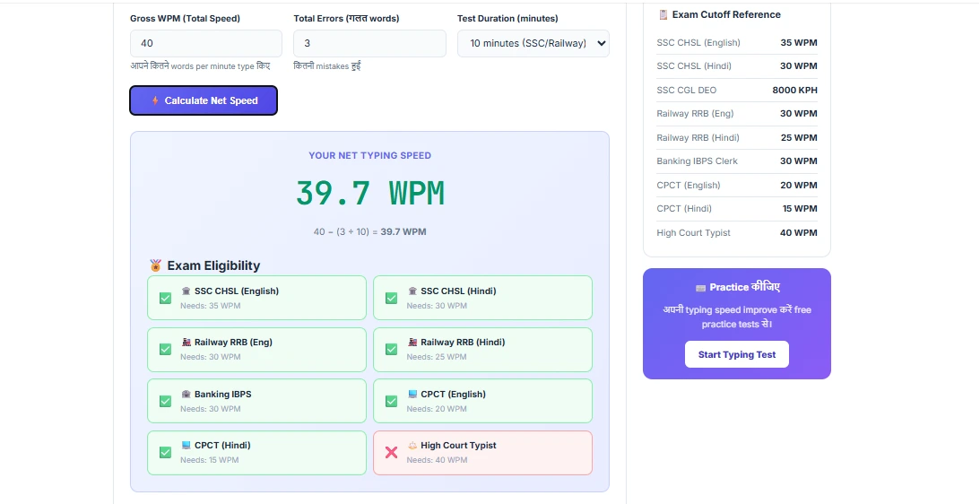Click the train icon on Railway RRB (Eng) card
Image resolution: width=980 pixels, height=504 pixels.
click(x=186, y=343)
